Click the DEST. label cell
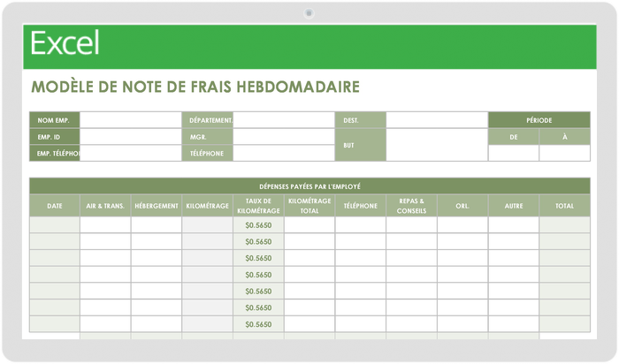 click(361, 120)
